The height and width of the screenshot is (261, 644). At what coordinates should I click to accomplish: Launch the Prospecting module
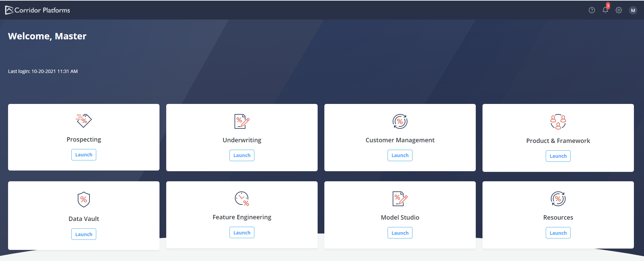pyautogui.click(x=84, y=155)
